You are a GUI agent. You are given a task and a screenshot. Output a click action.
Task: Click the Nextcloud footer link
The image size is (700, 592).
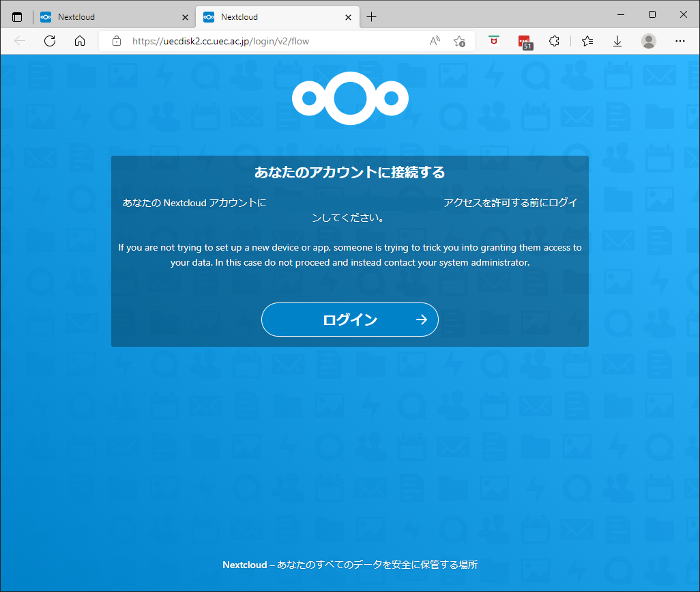click(x=245, y=565)
